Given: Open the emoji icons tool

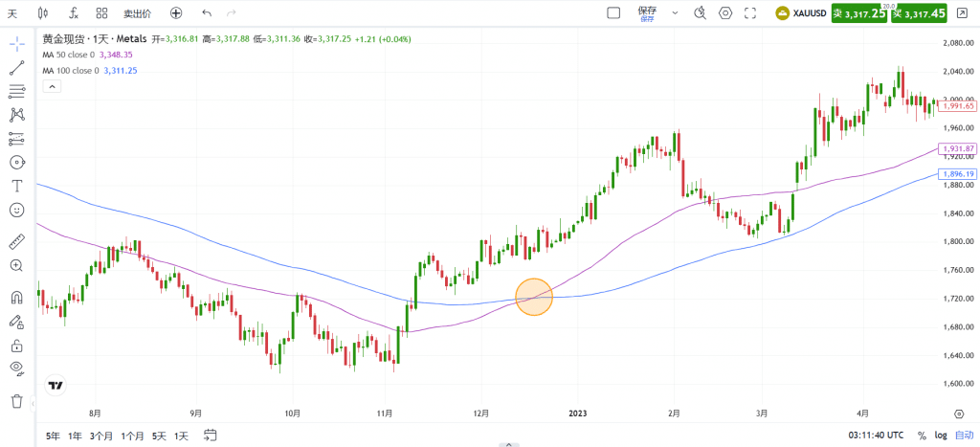Looking at the screenshot, I should coord(17,210).
